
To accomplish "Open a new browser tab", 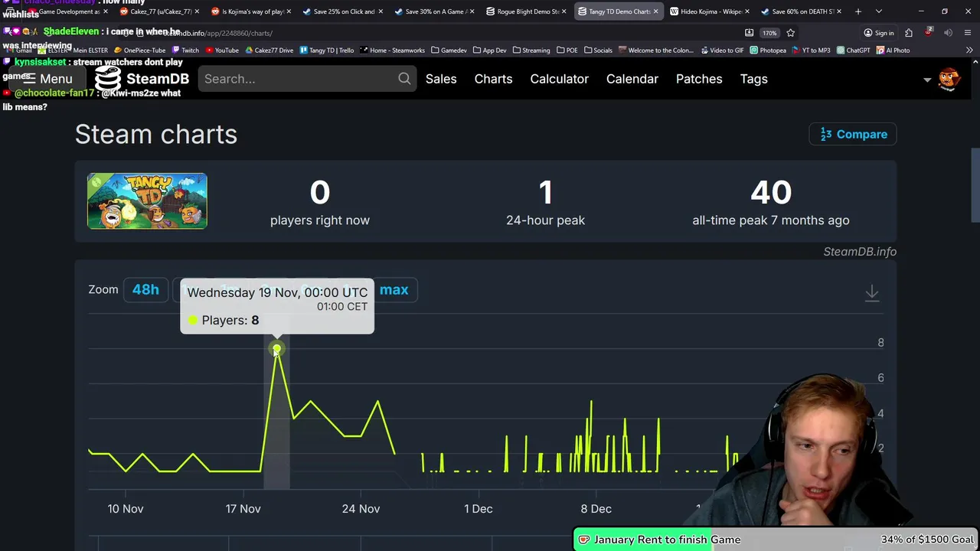I will pyautogui.click(x=858, y=11).
